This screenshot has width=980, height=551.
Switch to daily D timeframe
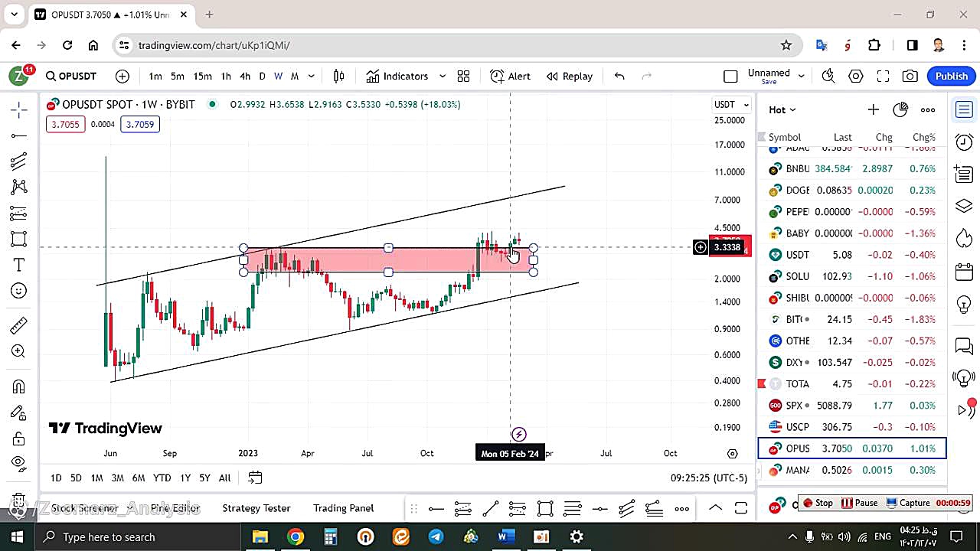(262, 76)
